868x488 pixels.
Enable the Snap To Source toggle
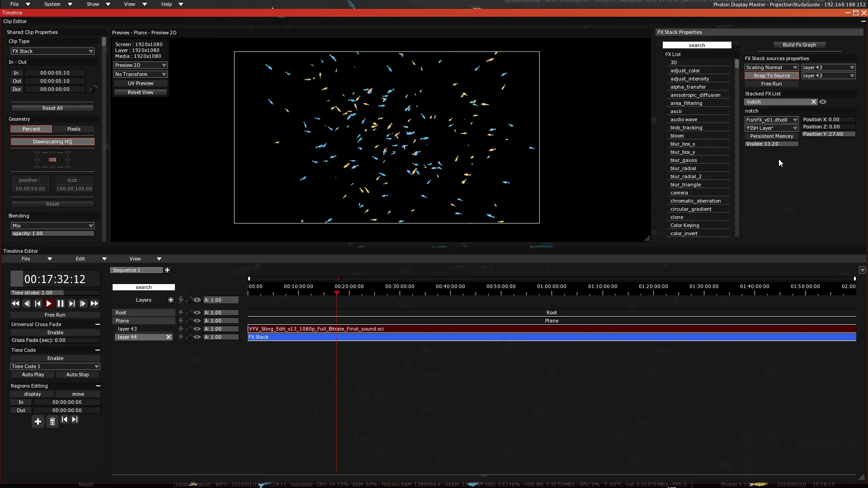coord(771,76)
